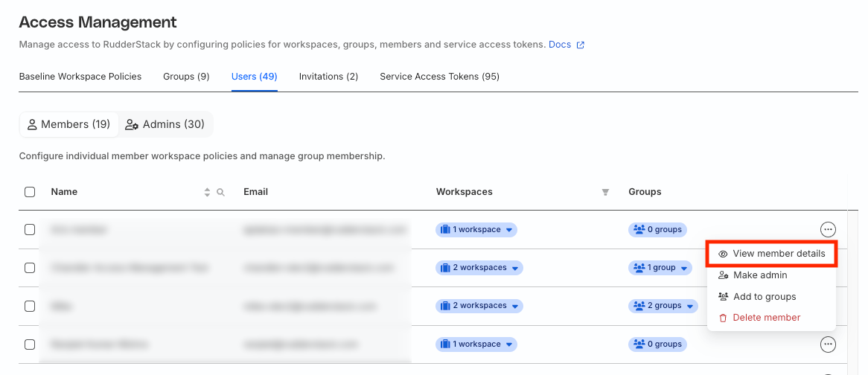This screenshot has height=375, width=868.
Task: Check the row with 2 workspaces and 2 groups
Action: pyautogui.click(x=30, y=306)
